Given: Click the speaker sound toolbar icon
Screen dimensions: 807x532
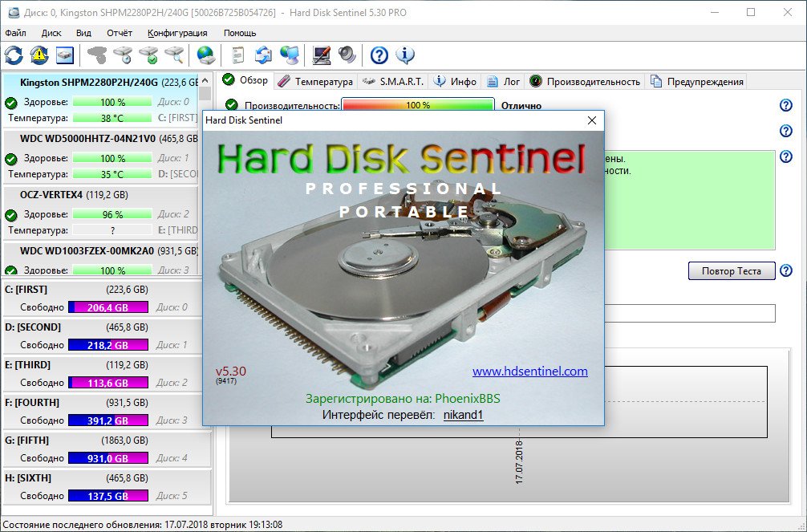Looking at the screenshot, I should pos(347,55).
